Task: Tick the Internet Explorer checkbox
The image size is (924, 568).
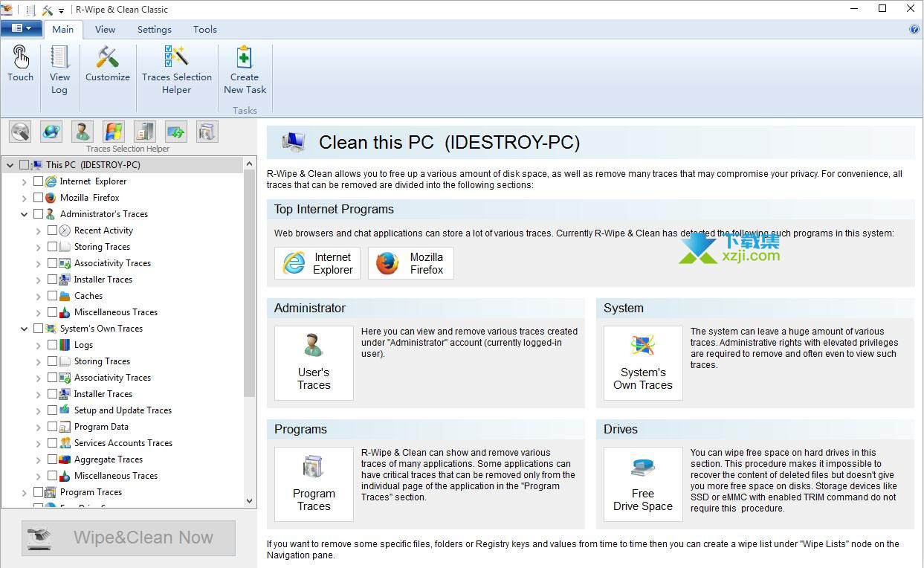Action: pos(39,181)
